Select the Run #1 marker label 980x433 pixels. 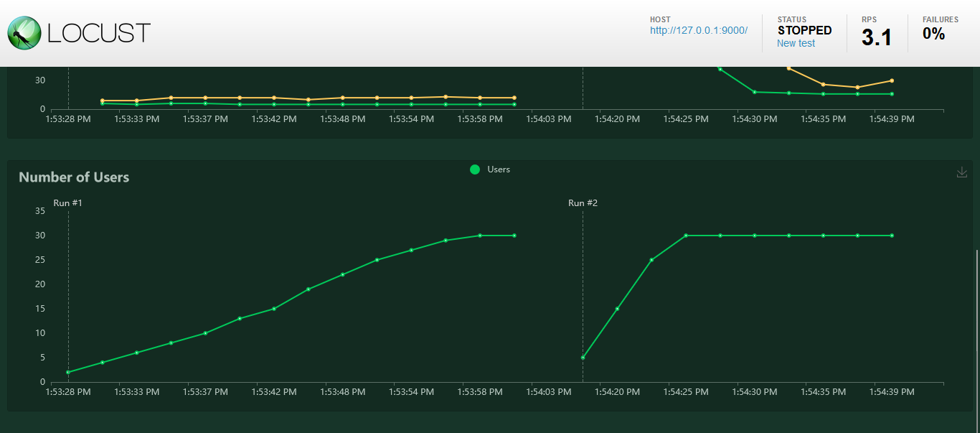[x=68, y=203]
